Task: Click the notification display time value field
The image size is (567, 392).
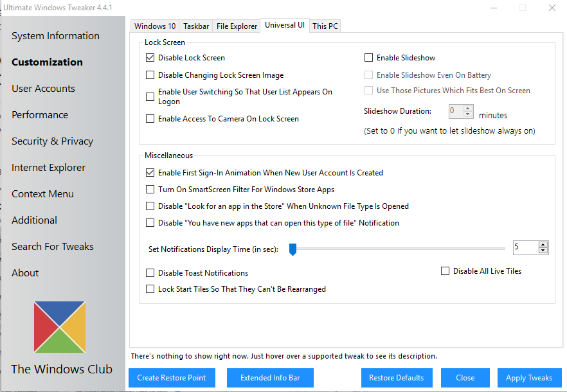Action: [x=526, y=247]
